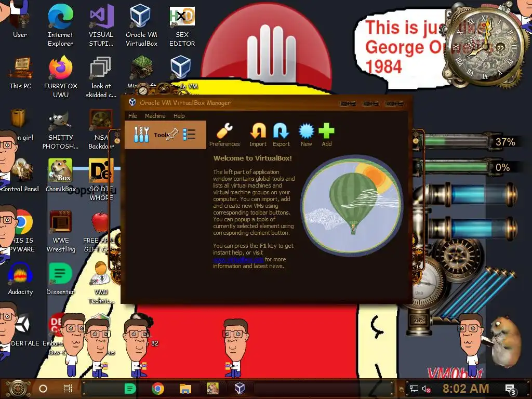Click the network icon in system tray
The height and width of the screenshot is (399, 532).
414,389
